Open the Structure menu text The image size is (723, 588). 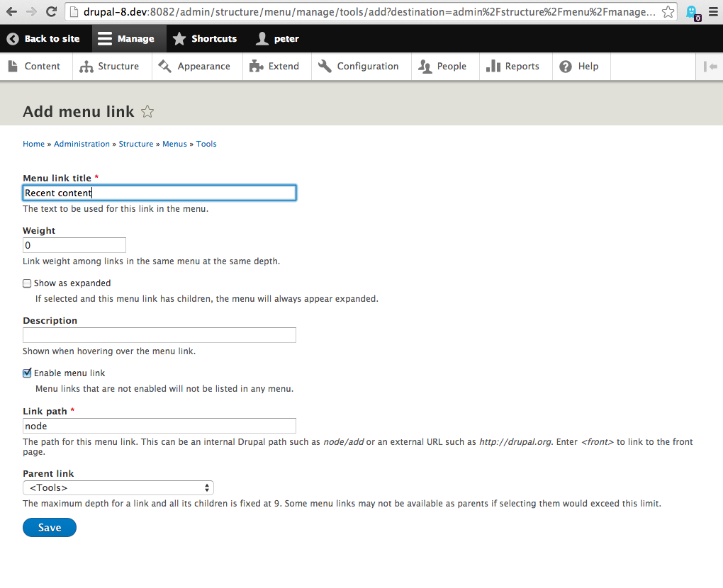[118, 67]
